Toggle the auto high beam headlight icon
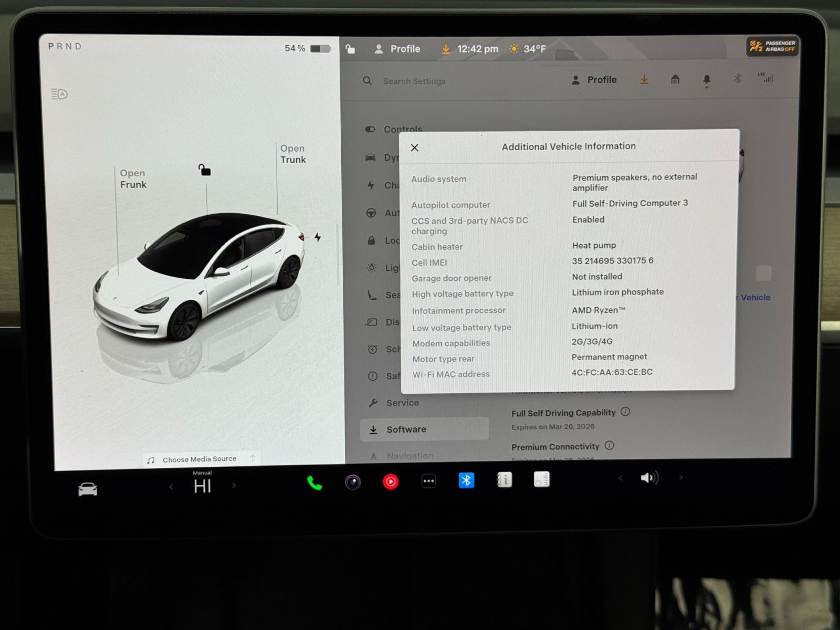Screen dimensions: 840x630 click(59, 94)
